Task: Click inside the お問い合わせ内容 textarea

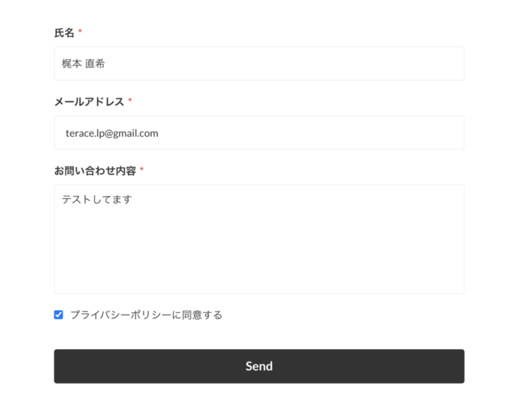Action: click(259, 239)
